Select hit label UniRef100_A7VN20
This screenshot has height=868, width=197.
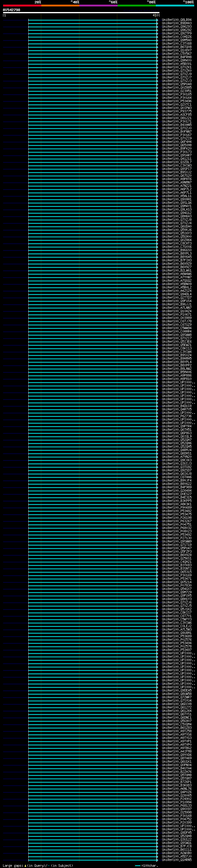[x=176, y=457]
